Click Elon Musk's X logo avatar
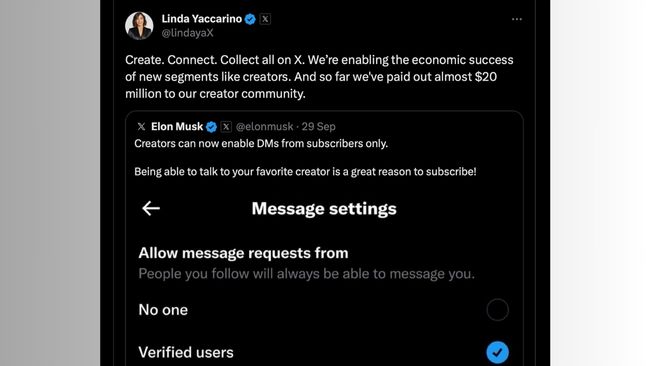Image resolution: width=650 pixels, height=366 pixels. tap(141, 126)
